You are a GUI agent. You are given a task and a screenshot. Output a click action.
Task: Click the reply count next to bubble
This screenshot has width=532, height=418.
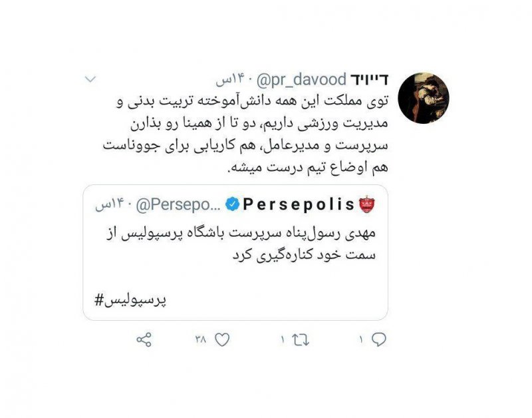(361, 339)
